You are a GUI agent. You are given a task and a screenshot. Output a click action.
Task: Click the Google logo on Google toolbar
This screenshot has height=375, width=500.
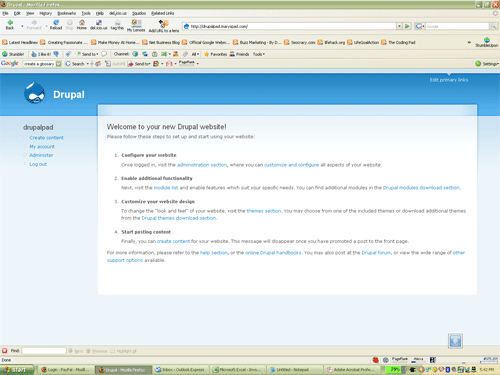(10, 63)
